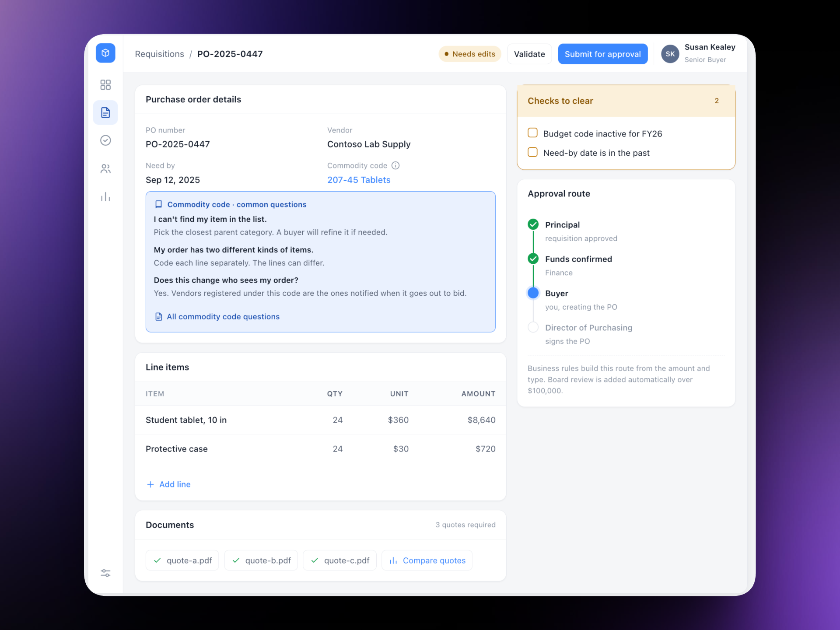
Task: Open quote-b.pdf document
Action: [261, 560]
